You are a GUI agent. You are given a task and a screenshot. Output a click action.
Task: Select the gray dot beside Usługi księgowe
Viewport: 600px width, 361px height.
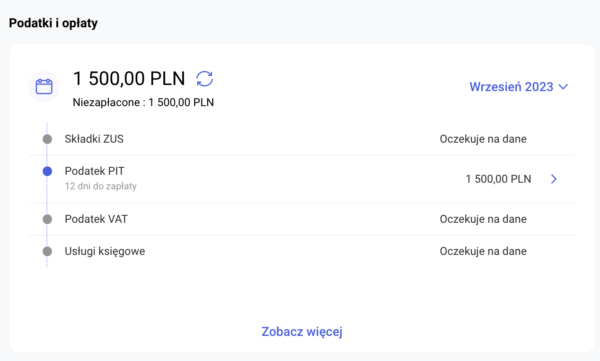coord(47,251)
